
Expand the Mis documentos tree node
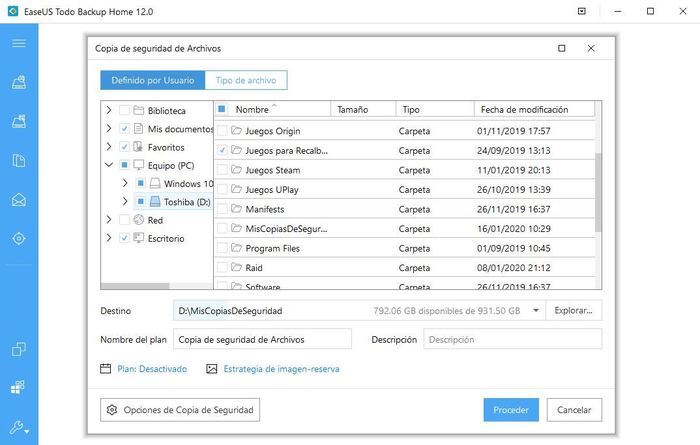[x=109, y=128]
